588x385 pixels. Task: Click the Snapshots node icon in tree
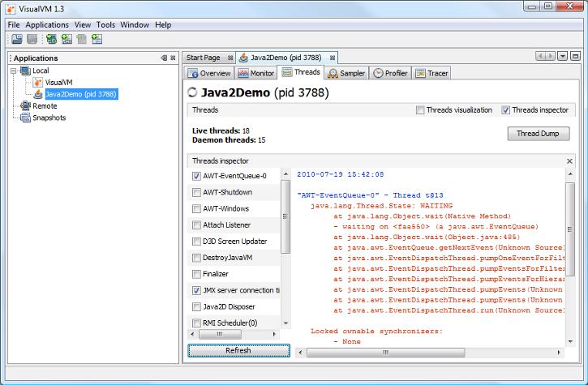click(26, 118)
